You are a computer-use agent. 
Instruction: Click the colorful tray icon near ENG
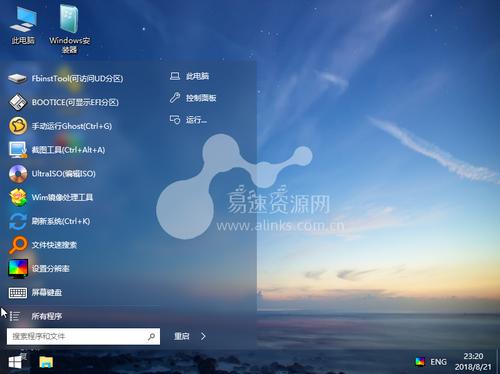coord(420,362)
